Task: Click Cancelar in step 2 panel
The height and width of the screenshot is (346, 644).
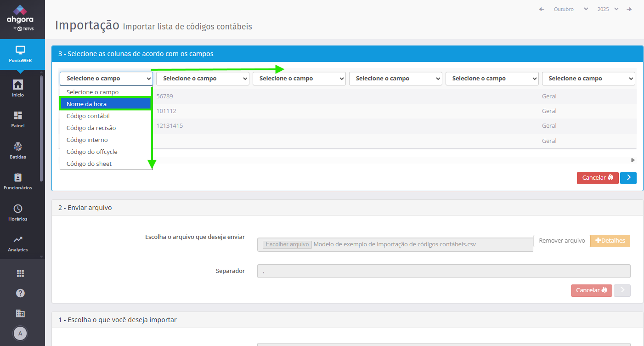Action: pos(592,290)
